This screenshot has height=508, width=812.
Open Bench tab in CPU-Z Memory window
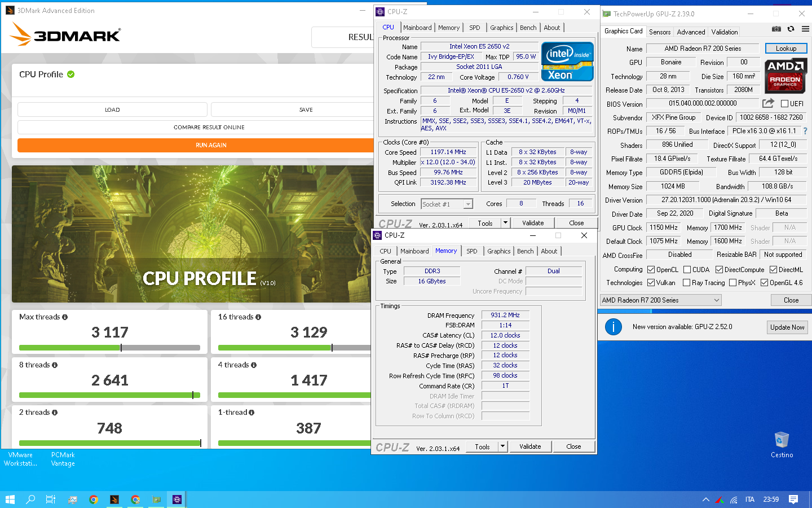click(525, 251)
